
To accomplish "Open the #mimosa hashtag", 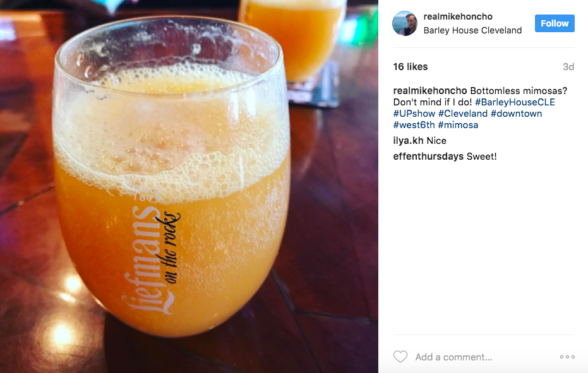I will (x=458, y=125).
